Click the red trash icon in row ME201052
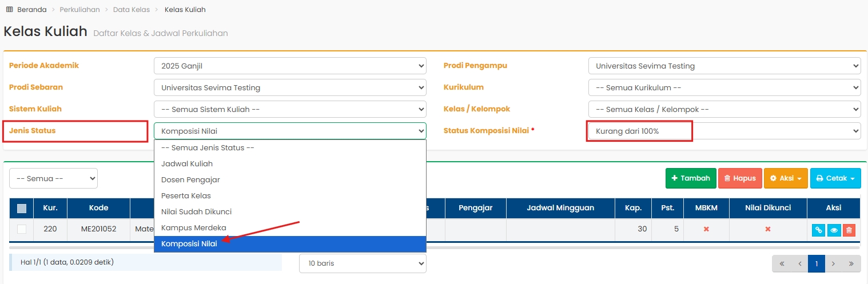The image size is (868, 284). (849, 230)
